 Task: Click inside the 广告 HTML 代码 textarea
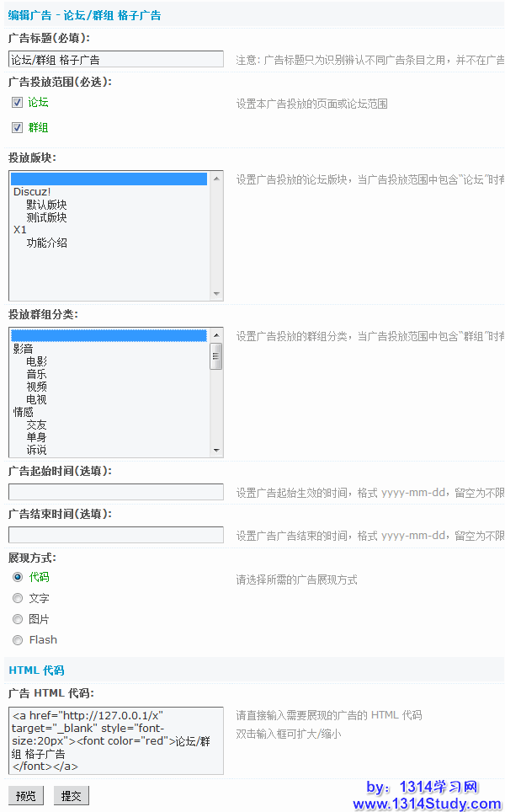[x=116, y=740]
